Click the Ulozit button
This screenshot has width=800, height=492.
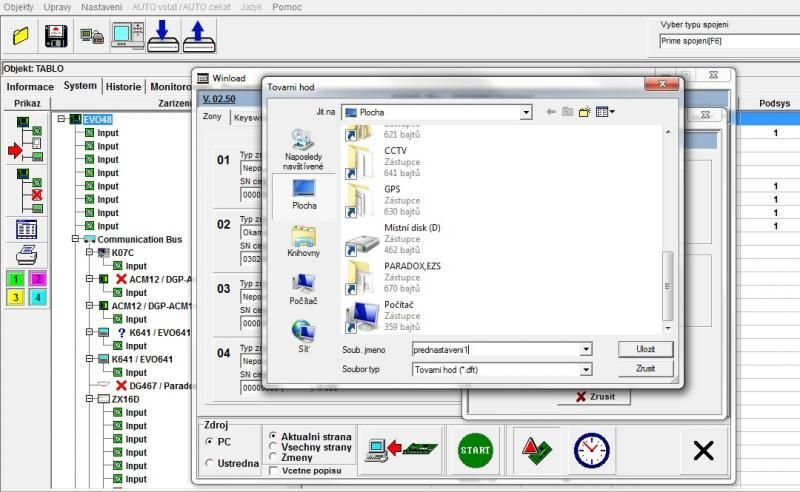coord(645,349)
